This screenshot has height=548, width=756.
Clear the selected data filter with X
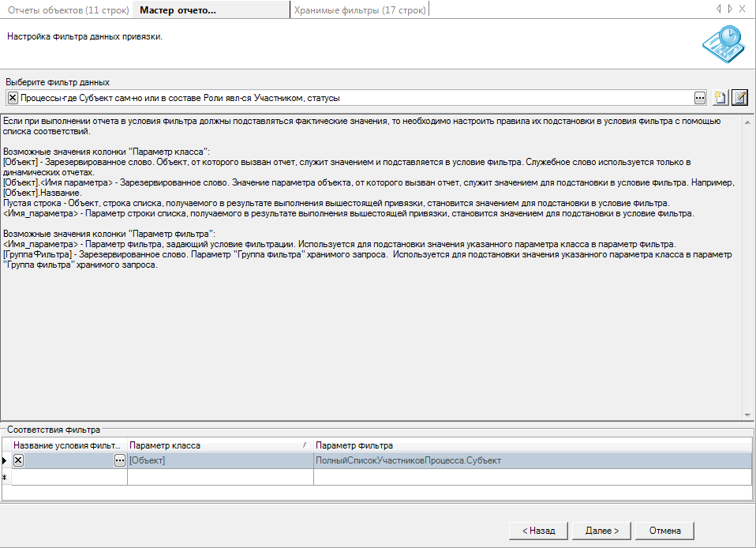tap(13, 98)
